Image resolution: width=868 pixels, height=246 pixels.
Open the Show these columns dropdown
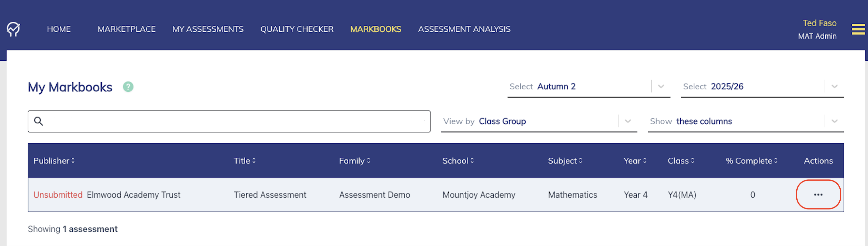[834, 121]
